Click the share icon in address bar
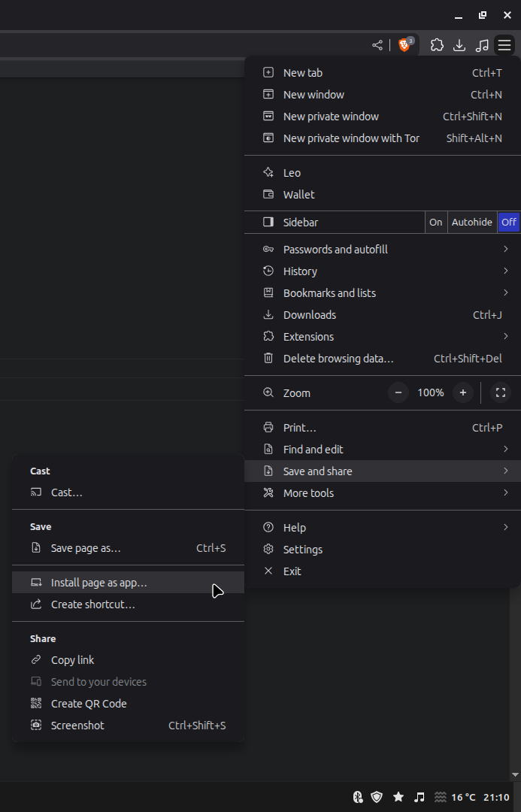Screen dimensions: 521x812 377,45
